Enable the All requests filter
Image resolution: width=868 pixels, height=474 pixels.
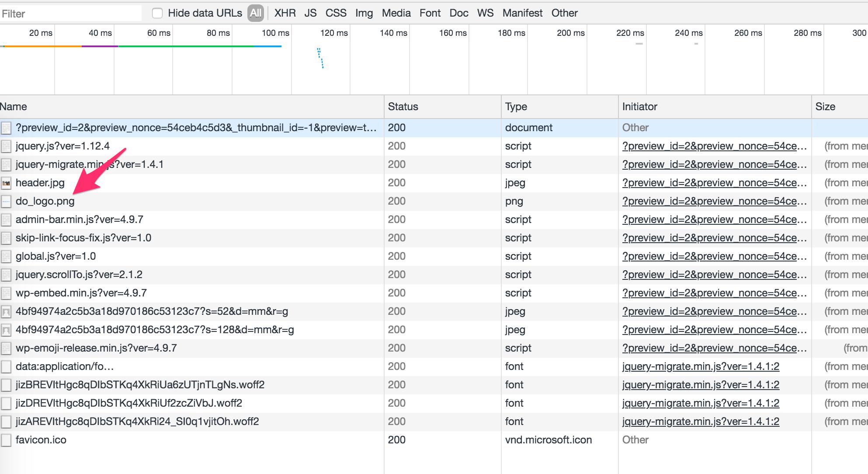(256, 13)
